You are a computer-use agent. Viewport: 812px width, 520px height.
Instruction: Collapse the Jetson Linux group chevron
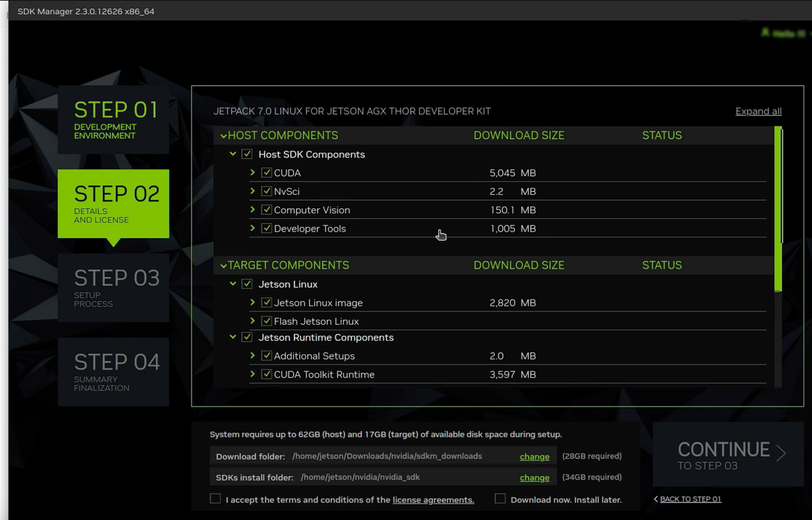(233, 284)
